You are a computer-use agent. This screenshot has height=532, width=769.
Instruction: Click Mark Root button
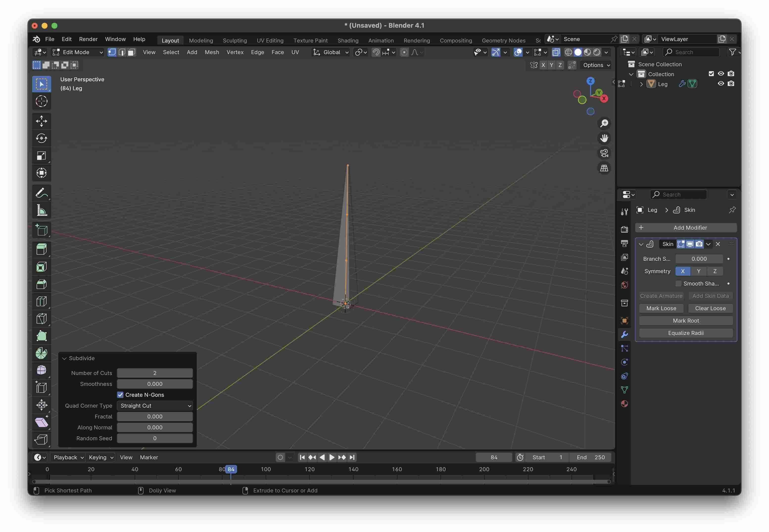point(686,321)
